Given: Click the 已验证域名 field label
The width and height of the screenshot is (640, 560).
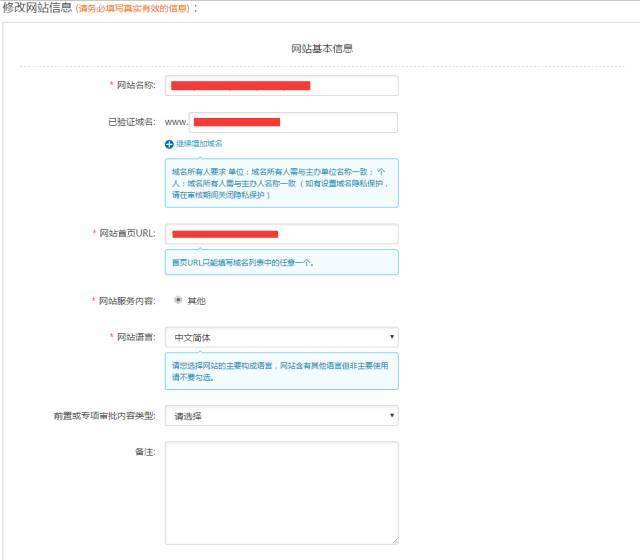Looking at the screenshot, I should 131,122.
